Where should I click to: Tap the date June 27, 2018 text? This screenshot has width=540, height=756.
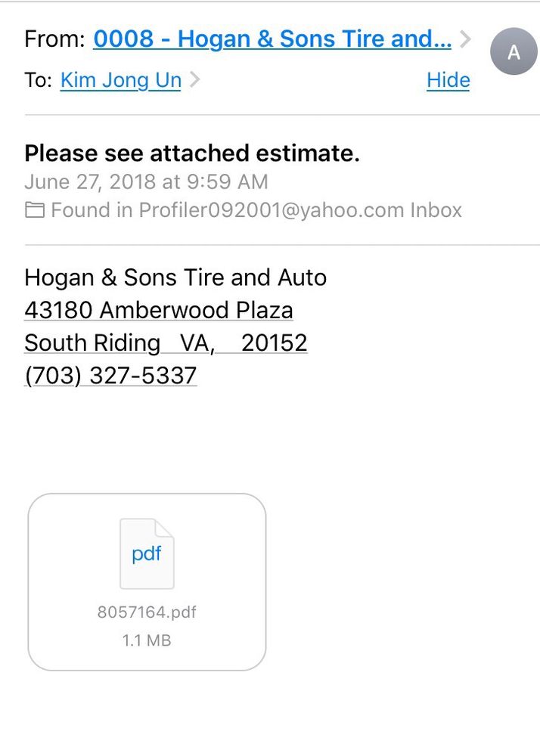click(146, 182)
